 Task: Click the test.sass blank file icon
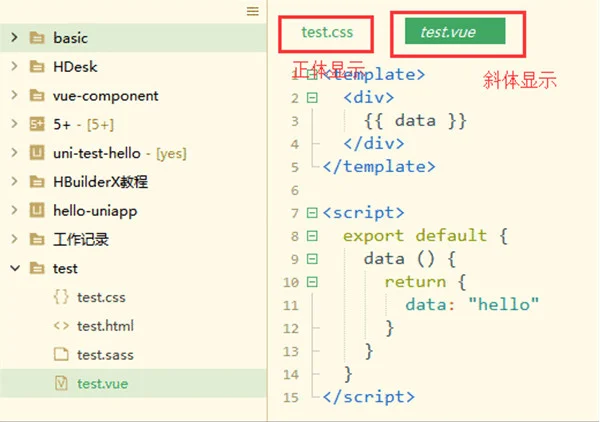tap(61, 355)
